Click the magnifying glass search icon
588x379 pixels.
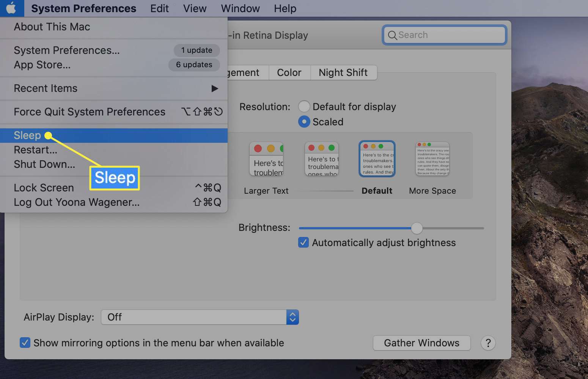[x=392, y=35]
